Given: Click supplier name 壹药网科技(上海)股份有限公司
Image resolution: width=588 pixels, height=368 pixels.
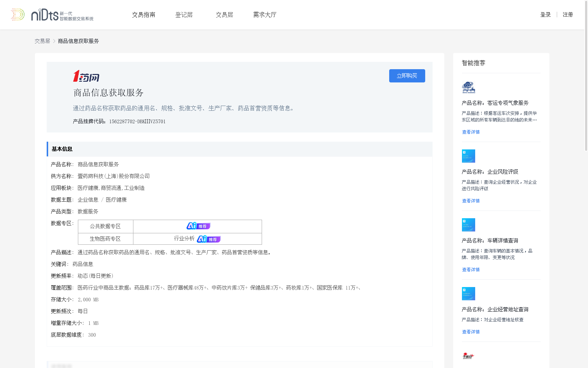Looking at the screenshot, I should (114, 176).
